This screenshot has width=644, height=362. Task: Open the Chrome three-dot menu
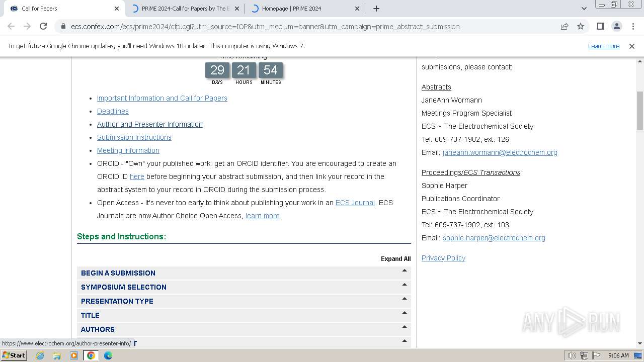click(633, 26)
